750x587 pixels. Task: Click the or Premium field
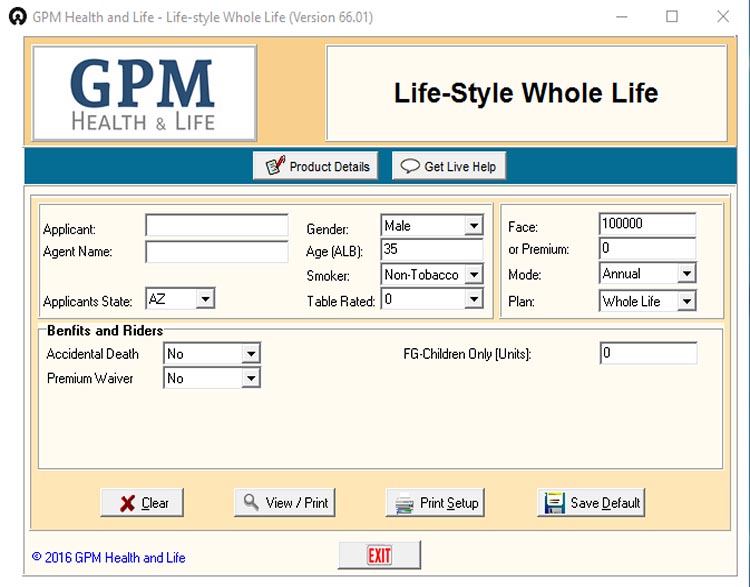pyautogui.click(x=647, y=248)
